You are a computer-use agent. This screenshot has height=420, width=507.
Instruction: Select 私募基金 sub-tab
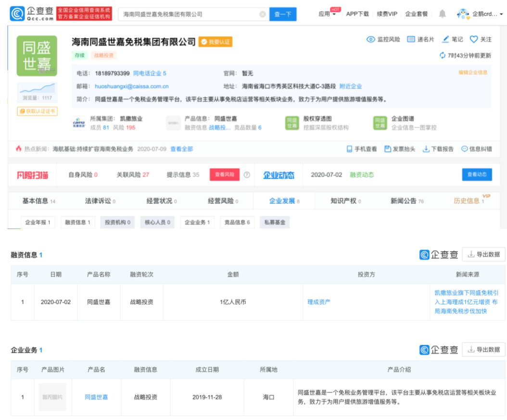275,222
